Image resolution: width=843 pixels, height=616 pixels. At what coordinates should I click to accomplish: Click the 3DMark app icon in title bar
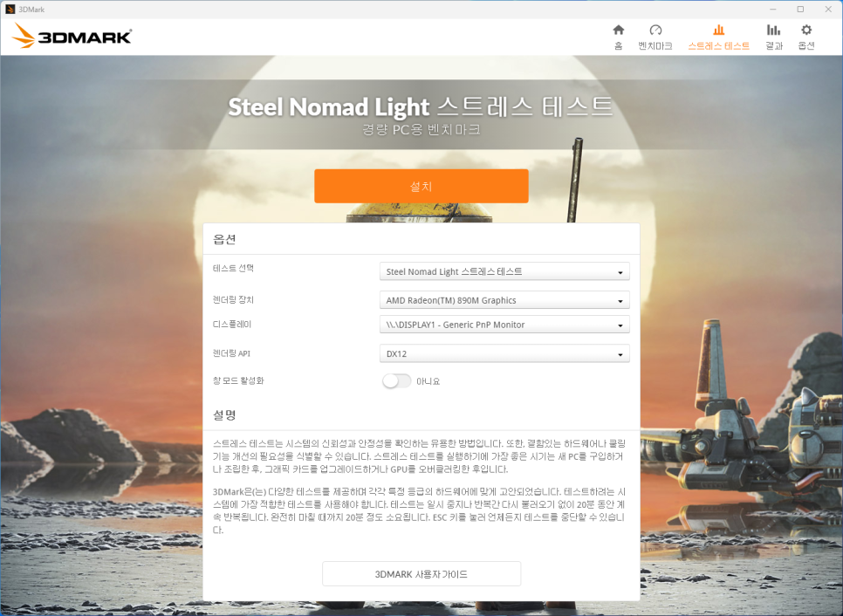click(x=10, y=9)
